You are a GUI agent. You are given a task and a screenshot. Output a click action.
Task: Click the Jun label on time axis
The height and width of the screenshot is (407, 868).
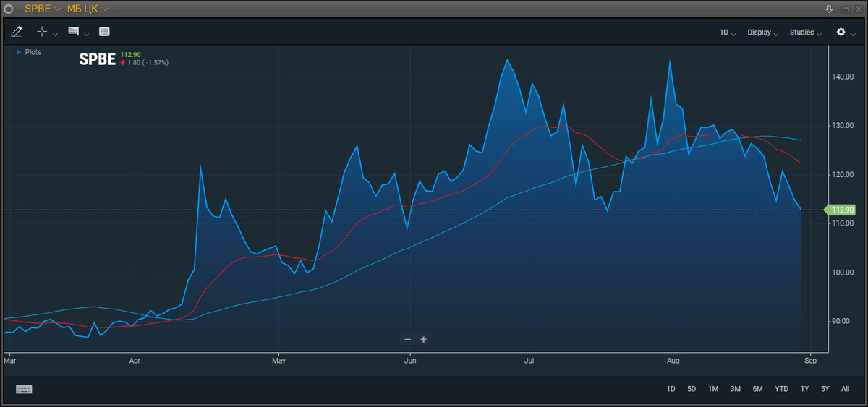pyautogui.click(x=409, y=359)
